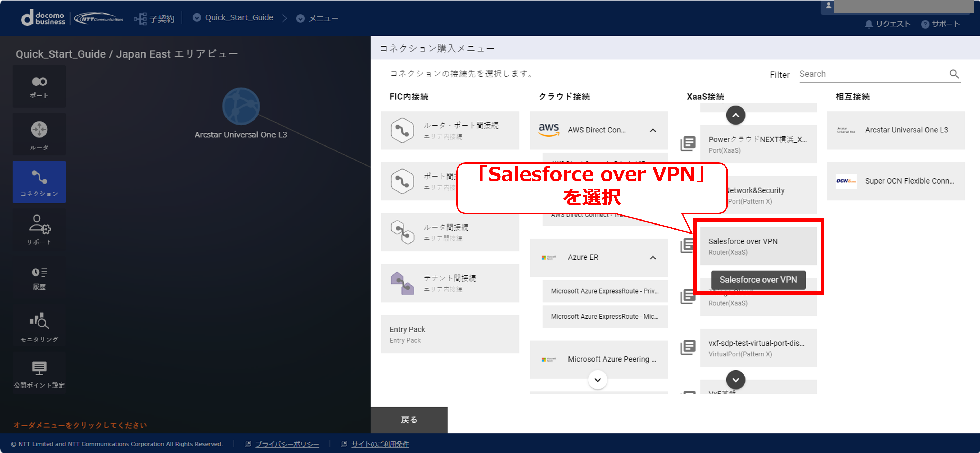Click the NTT Communications logo
980x453 pixels.
point(99,18)
